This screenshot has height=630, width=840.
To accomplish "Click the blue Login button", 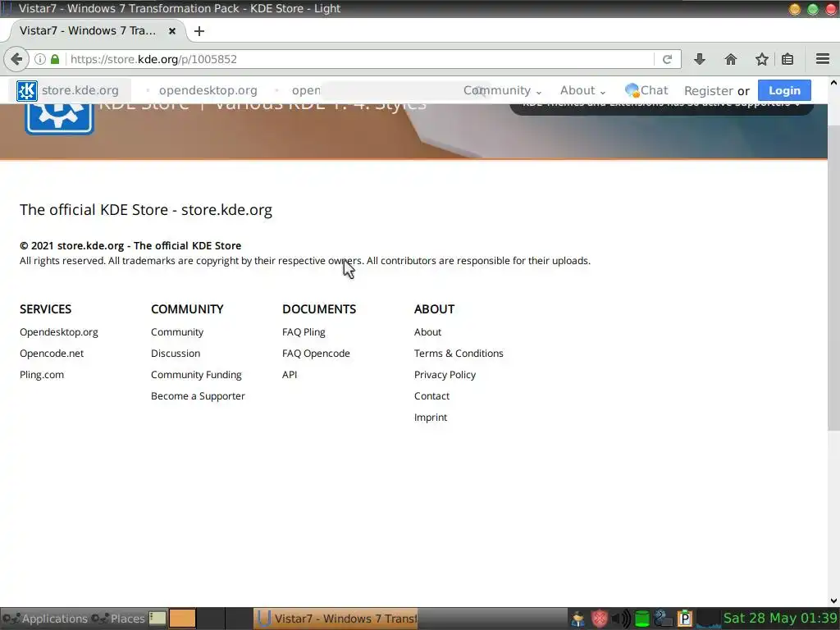I will tap(784, 90).
